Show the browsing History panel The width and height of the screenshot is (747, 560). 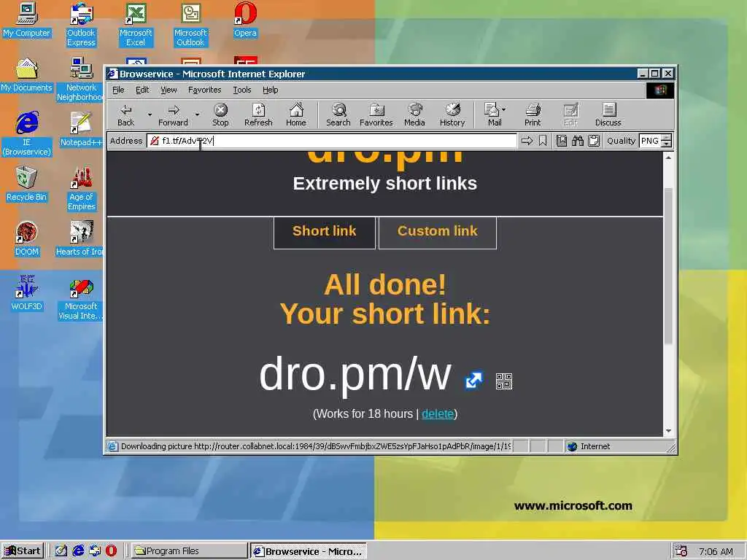click(452, 114)
